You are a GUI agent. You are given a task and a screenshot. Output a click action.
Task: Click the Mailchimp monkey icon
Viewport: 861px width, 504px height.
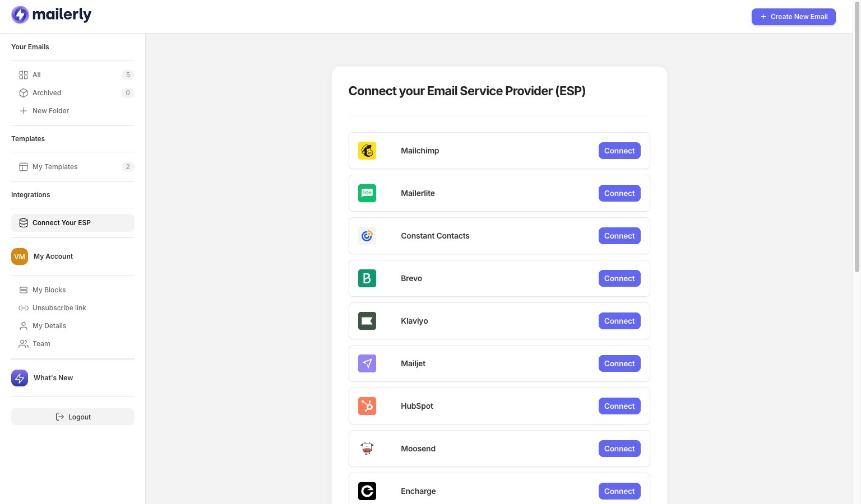click(x=367, y=151)
